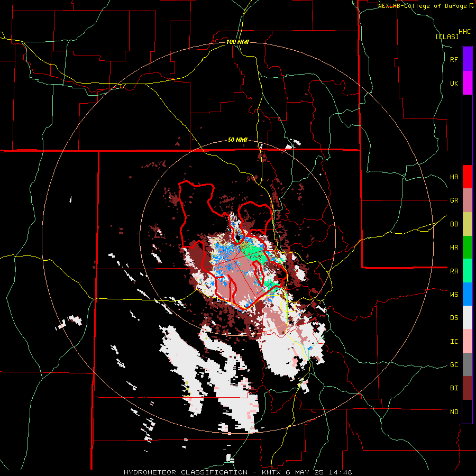Click the IC ice crystals pink swatch
476x476 pixels.
467,341
